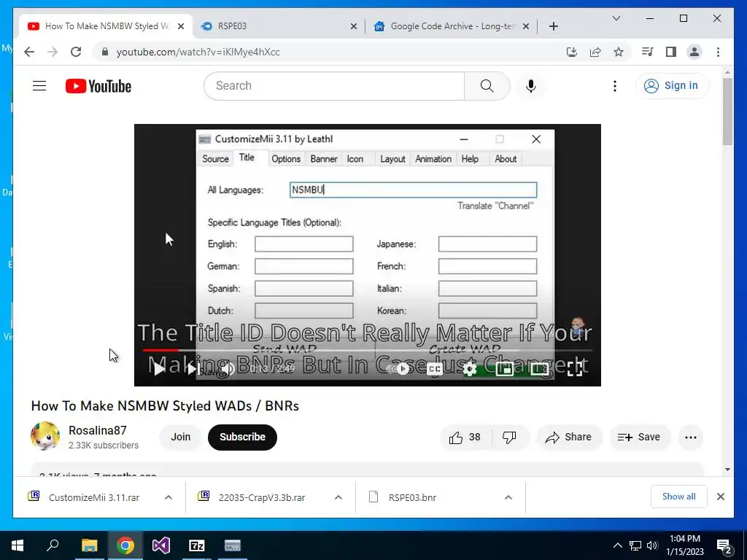The height and width of the screenshot is (560, 747).
Task: Click the Rosalina87 channel avatar
Action: coord(44,436)
